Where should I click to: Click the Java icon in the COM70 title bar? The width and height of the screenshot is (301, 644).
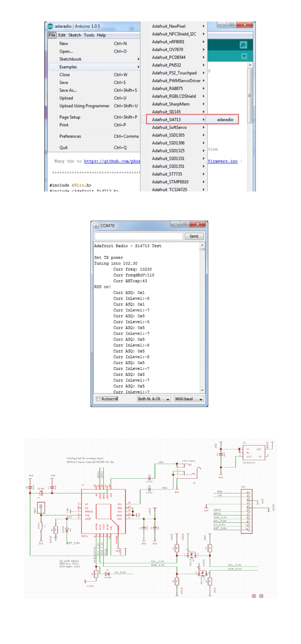coord(96,226)
